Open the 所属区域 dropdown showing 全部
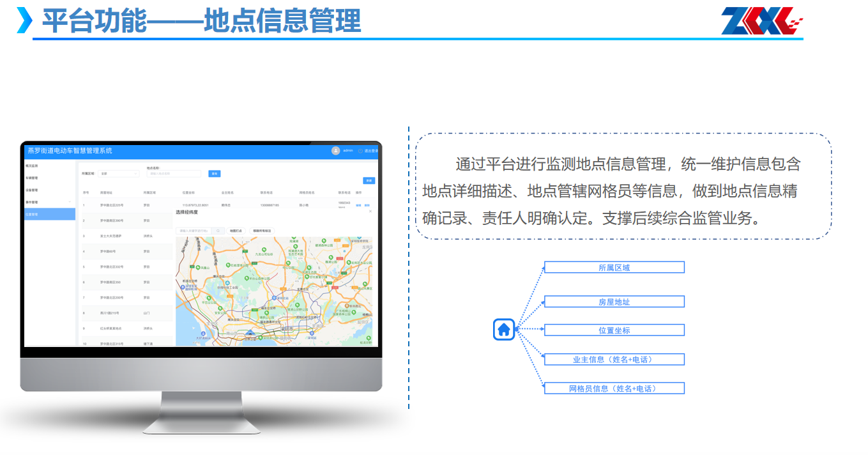Screen dimensions: 868x455 (x=119, y=173)
